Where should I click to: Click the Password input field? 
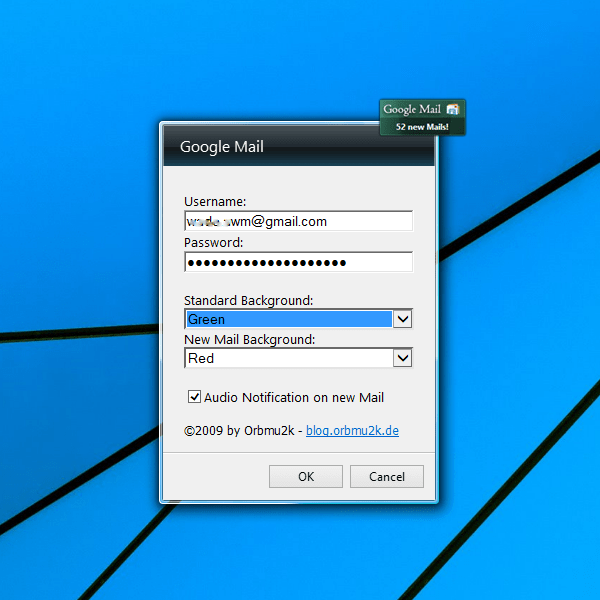[x=298, y=262]
